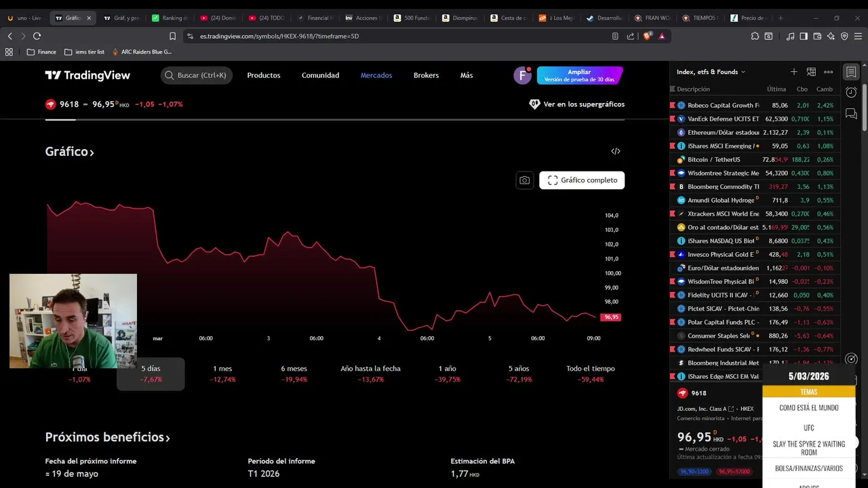Image resolution: width=868 pixels, height=488 pixels.
Task: Open the ARC Raiders Blue G... bookmark
Action: pos(142,52)
